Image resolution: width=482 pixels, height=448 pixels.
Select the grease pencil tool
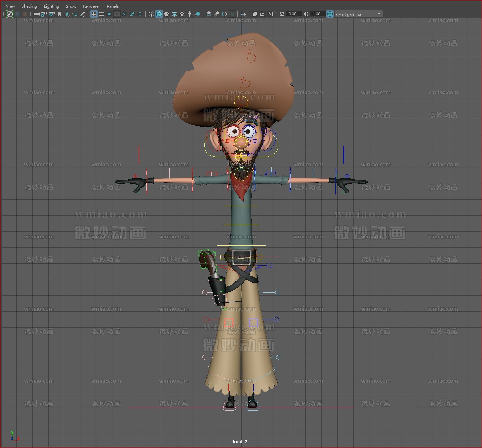(83, 14)
